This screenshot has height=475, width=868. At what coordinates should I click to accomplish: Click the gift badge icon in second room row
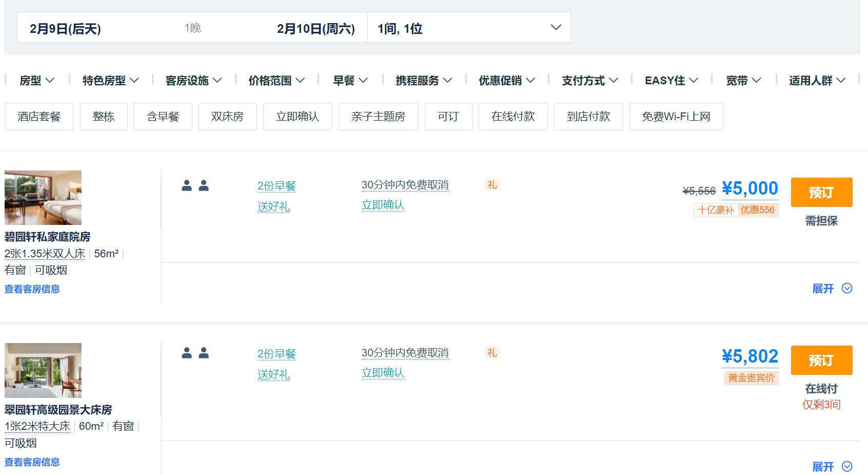click(x=492, y=353)
